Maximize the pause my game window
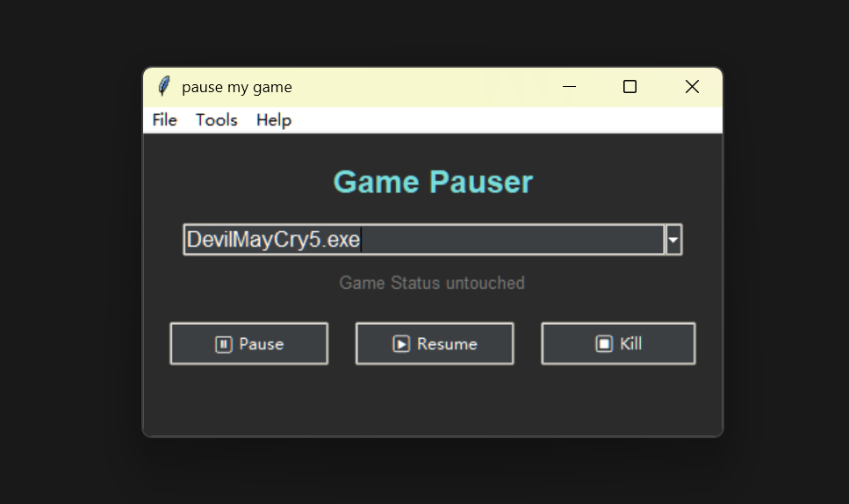 [x=630, y=87]
